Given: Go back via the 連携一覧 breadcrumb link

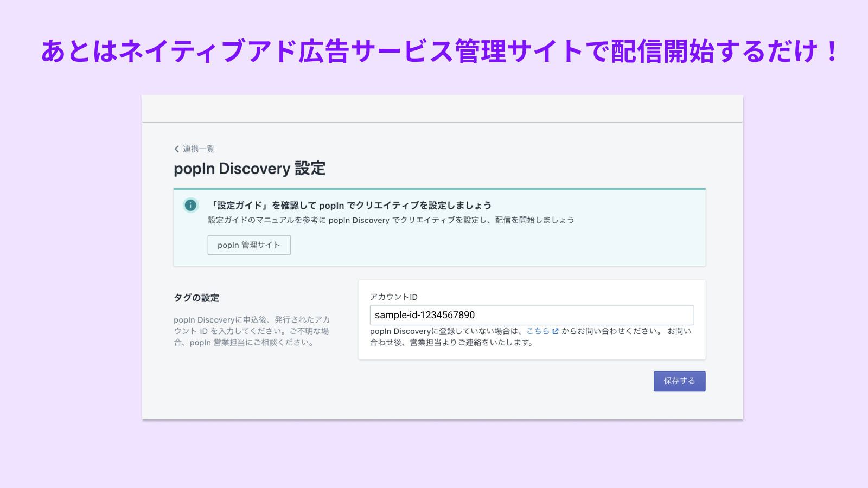Looking at the screenshot, I should pos(194,149).
